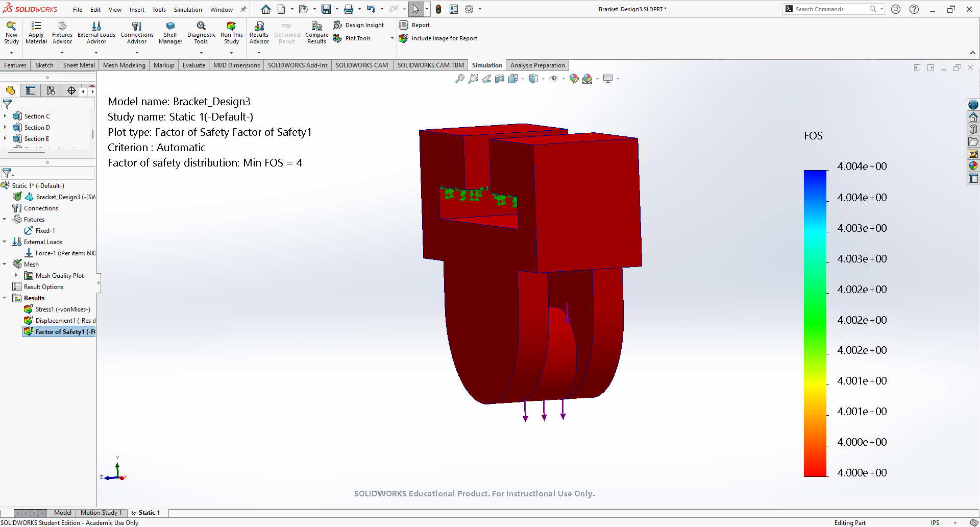The width and height of the screenshot is (980, 527).
Task: Open View Orientation dropdown
Action: pyautogui.click(x=523, y=79)
